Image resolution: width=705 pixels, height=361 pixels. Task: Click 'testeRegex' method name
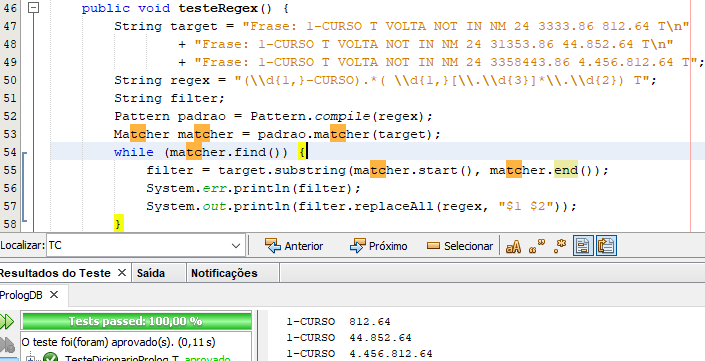[x=219, y=8]
